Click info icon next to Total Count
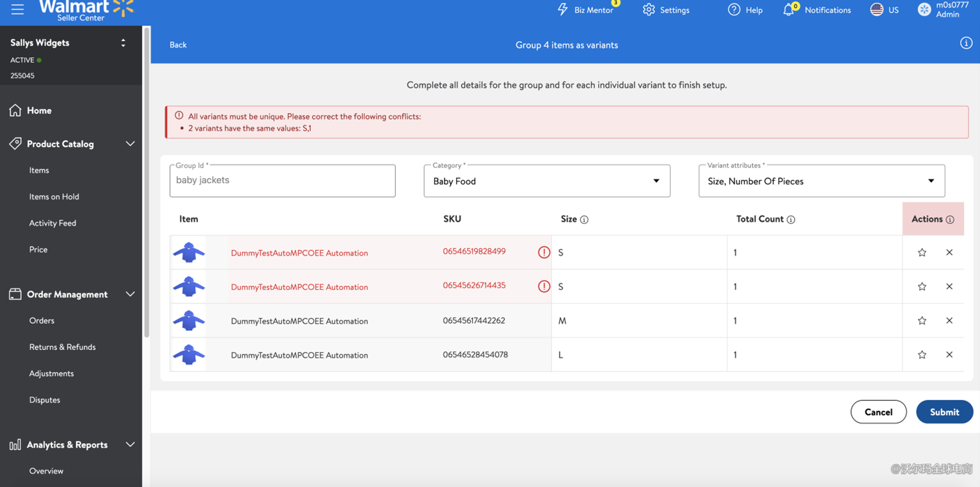Image resolution: width=980 pixels, height=487 pixels. pyautogui.click(x=791, y=220)
